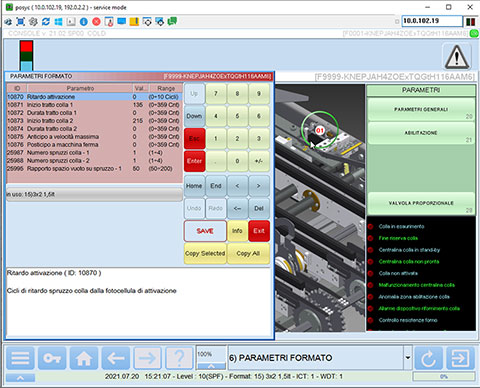Open PARAMETRI GENERALI section
The width and height of the screenshot is (480, 388).
click(x=421, y=109)
